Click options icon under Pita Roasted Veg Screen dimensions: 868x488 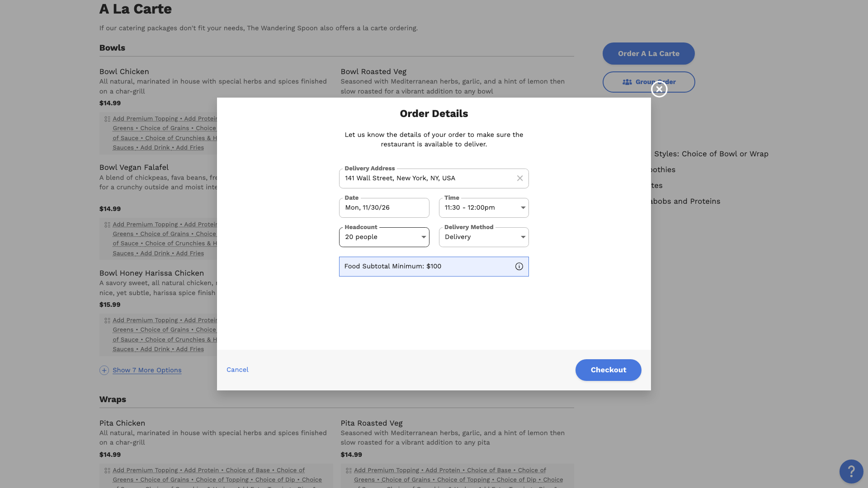[x=349, y=471]
